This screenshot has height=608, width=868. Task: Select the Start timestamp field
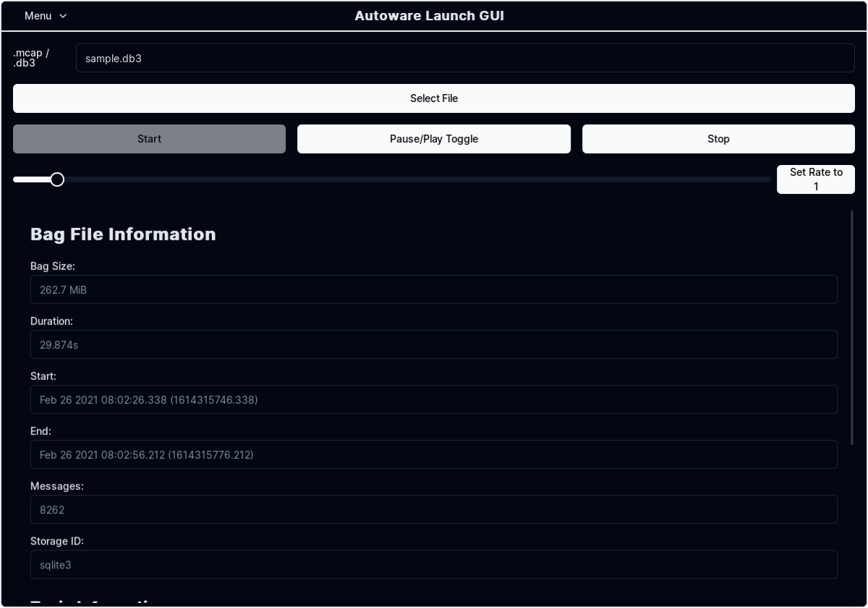tap(433, 400)
